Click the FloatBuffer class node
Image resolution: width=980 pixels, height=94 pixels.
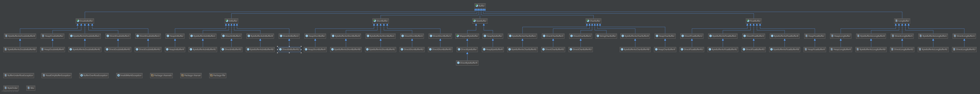click(754, 21)
